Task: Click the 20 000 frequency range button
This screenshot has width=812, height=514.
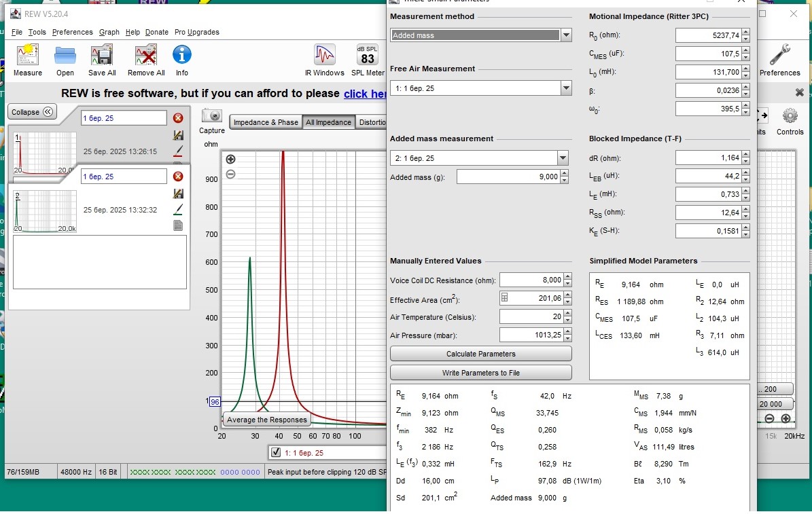Action: (775, 404)
